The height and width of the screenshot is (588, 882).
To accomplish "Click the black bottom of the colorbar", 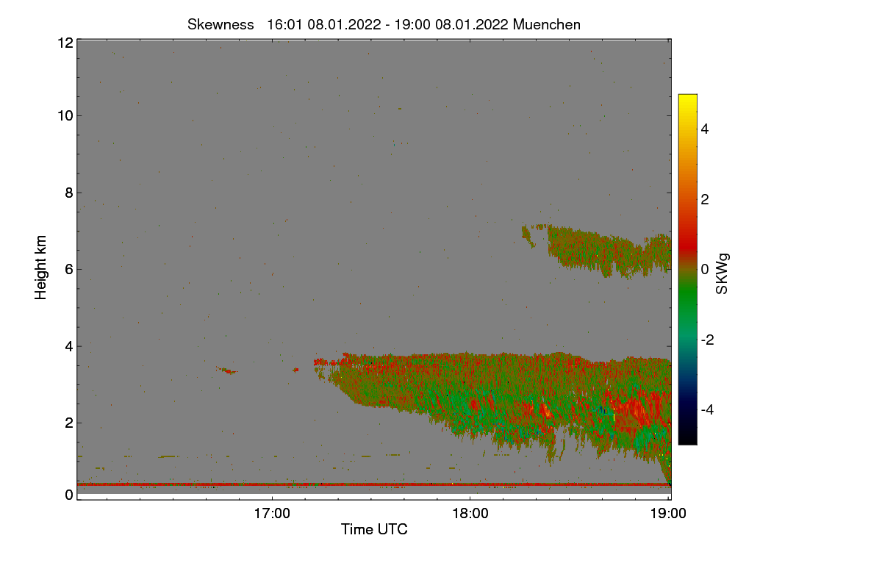I will (687, 437).
